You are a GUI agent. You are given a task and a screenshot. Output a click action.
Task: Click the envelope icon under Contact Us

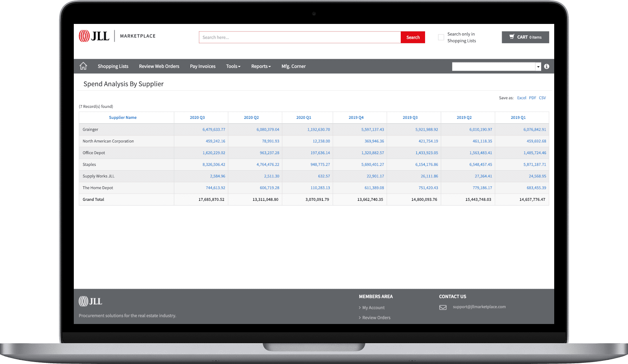click(x=443, y=308)
